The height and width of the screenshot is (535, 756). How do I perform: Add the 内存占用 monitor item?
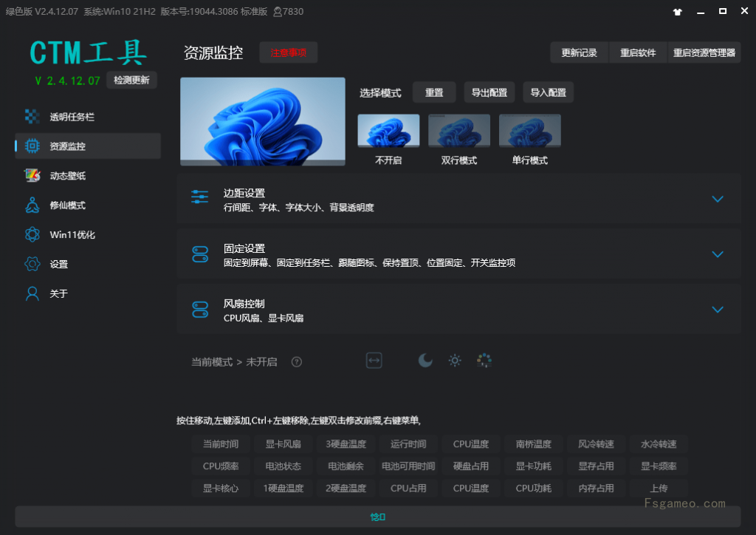(597, 488)
